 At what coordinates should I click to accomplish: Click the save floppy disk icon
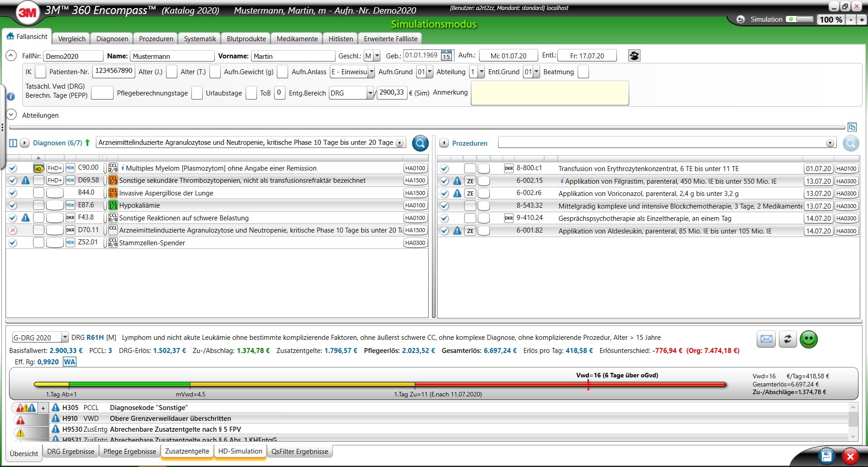pyautogui.click(x=826, y=456)
